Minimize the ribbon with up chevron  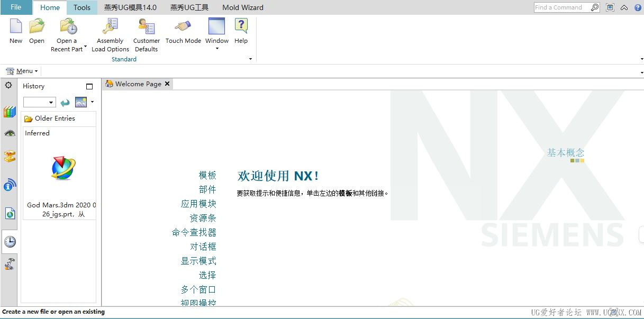(624, 7)
